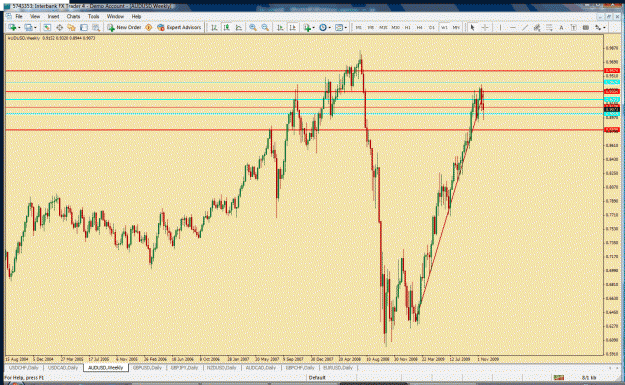Select the H1 timeframe
625x385 pixels.
407,28
